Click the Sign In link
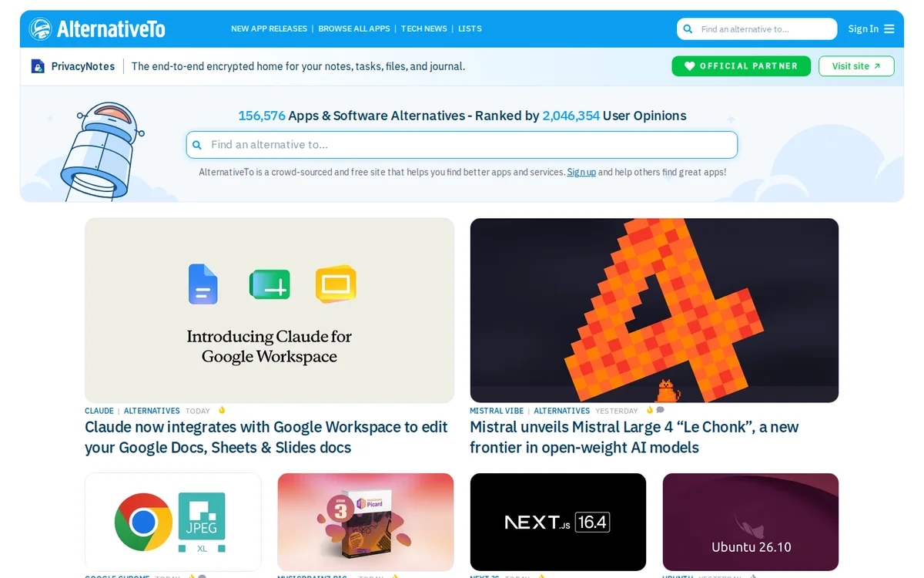 [863, 29]
